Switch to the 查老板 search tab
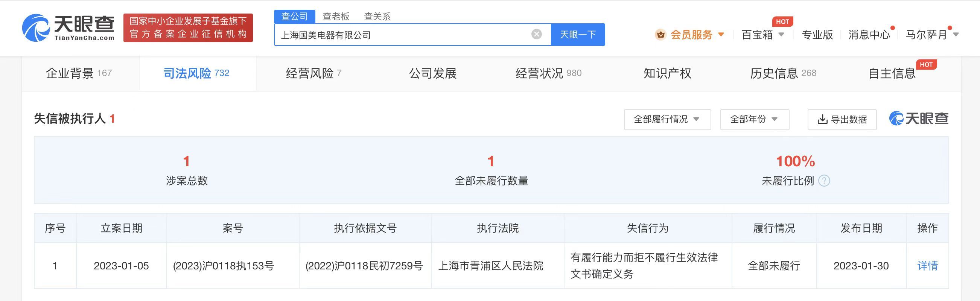The width and height of the screenshot is (980, 301). click(x=336, y=16)
